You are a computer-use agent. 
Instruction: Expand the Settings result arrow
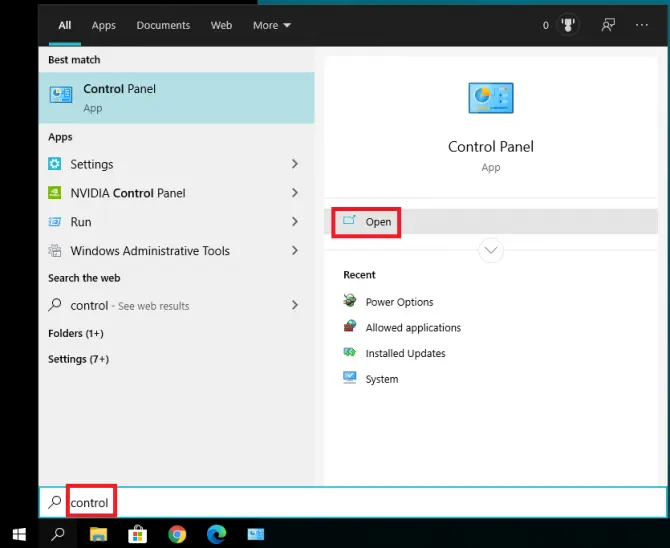coord(295,164)
